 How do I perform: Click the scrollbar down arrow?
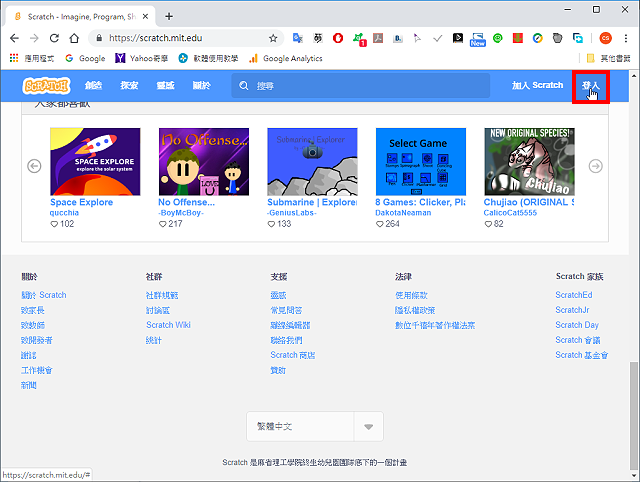634,476
